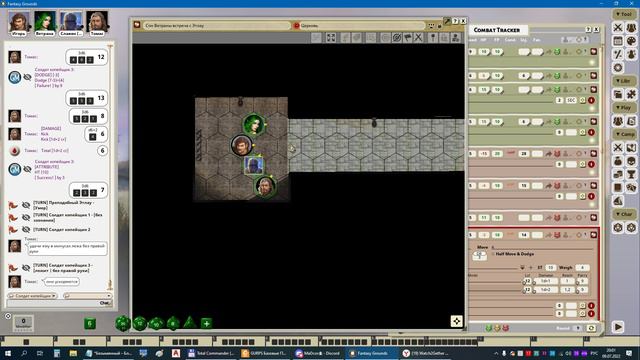The width and height of the screenshot is (640, 360).
Task: Toggle eye visibility on Солдат копейщик 2 turn message
Action: (26, 229)
